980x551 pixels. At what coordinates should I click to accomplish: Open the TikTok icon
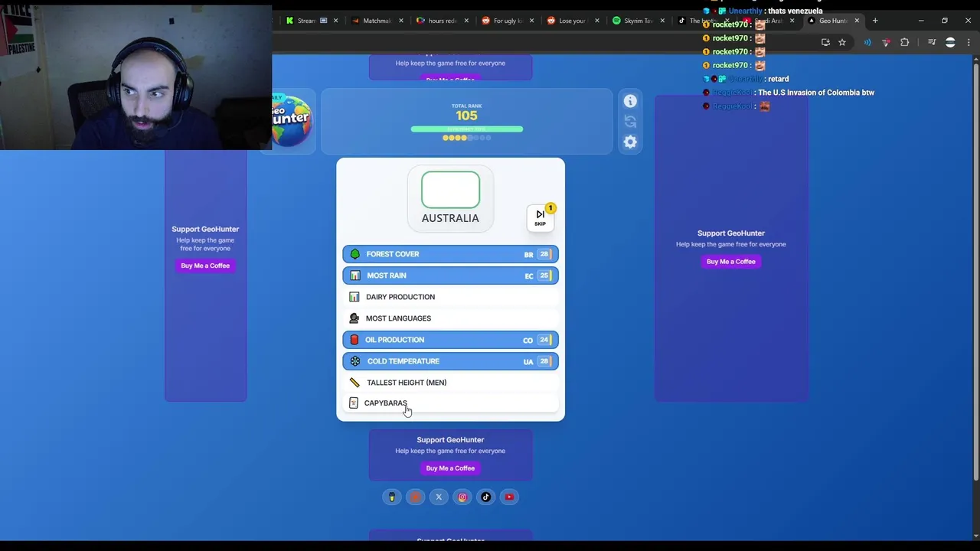coord(485,497)
